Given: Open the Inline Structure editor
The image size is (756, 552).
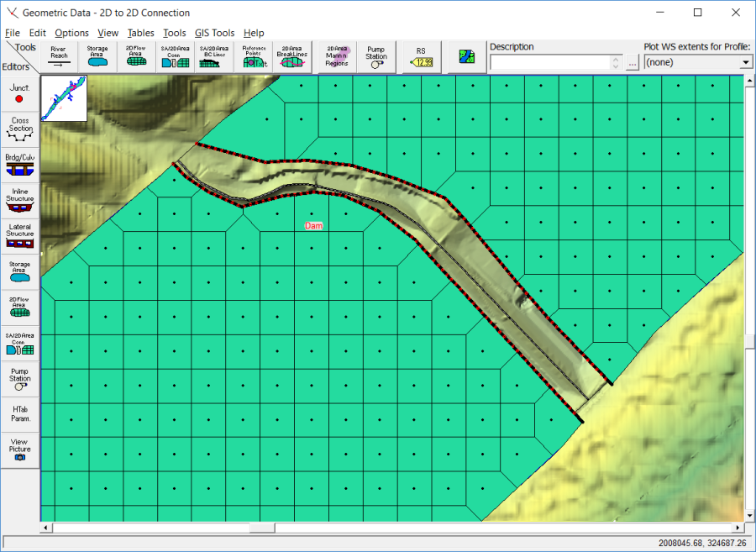Looking at the screenshot, I should (x=19, y=200).
